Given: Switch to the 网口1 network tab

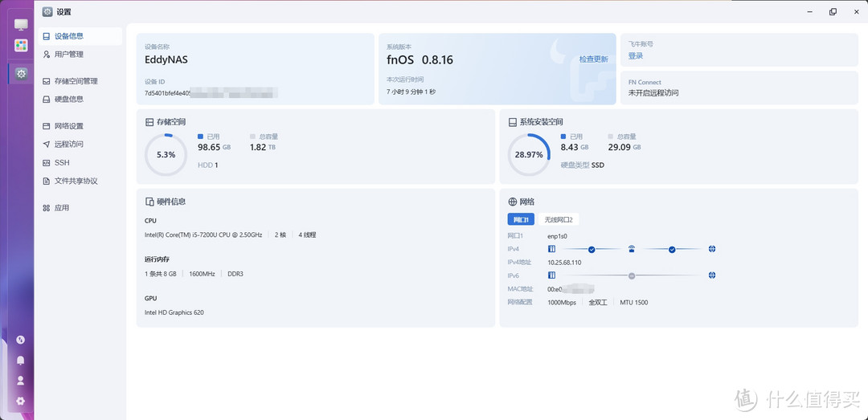Looking at the screenshot, I should 521,219.
